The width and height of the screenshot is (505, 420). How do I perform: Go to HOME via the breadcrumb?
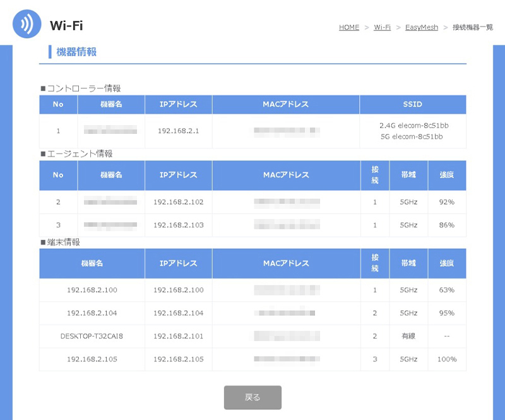pyautogui.click(x=348, y=28)
